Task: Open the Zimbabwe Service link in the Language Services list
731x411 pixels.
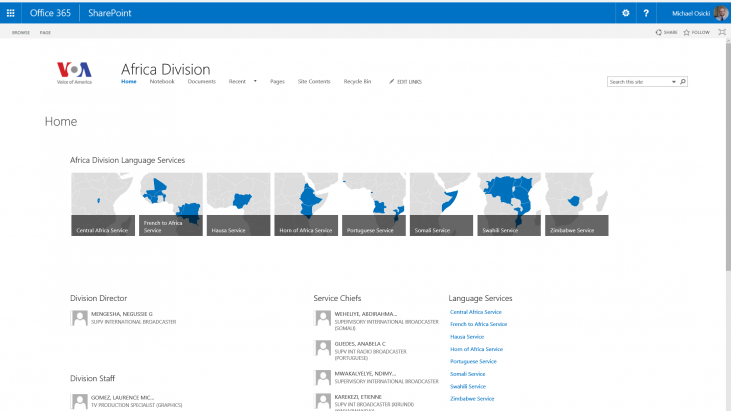Action: (x=472, y=399)
